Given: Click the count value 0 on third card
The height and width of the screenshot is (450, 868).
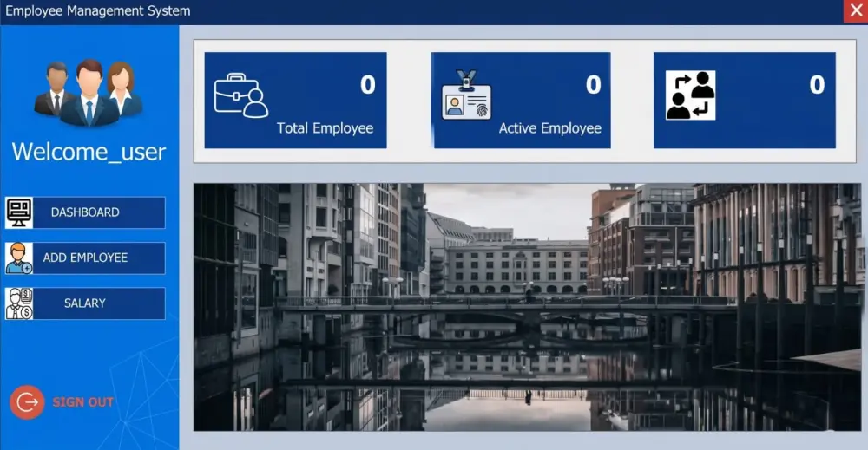Looking at the screenshot, I should pyautogui.click(x=817, y=85).
